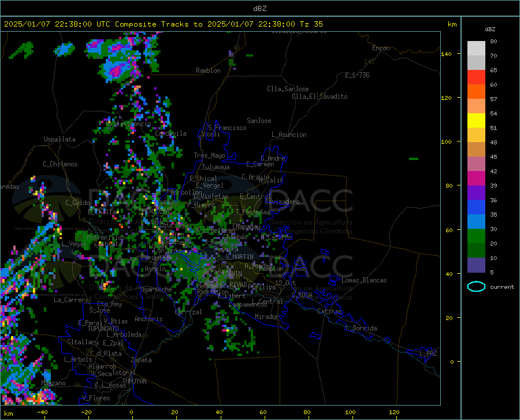The image size is (520, 420).
Task: Click the Lomas_Blancas map label
Action: (x=364, y=280)
